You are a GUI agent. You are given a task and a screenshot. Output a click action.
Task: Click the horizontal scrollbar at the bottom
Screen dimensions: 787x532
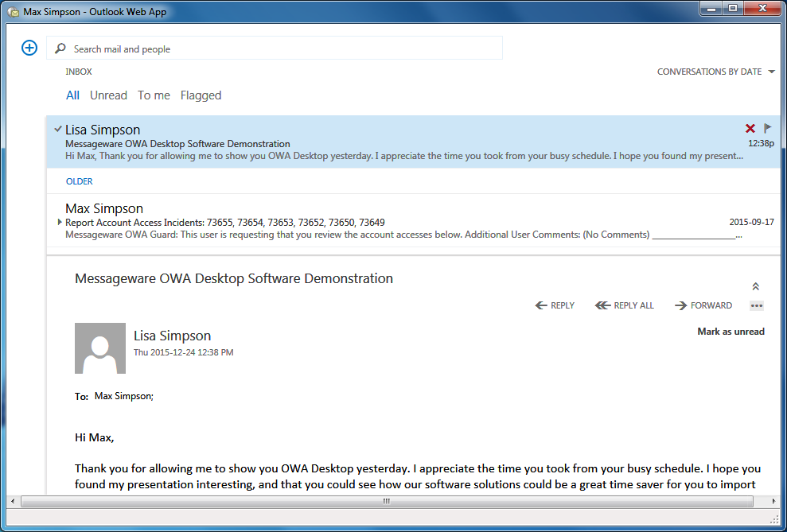[385, 501]
